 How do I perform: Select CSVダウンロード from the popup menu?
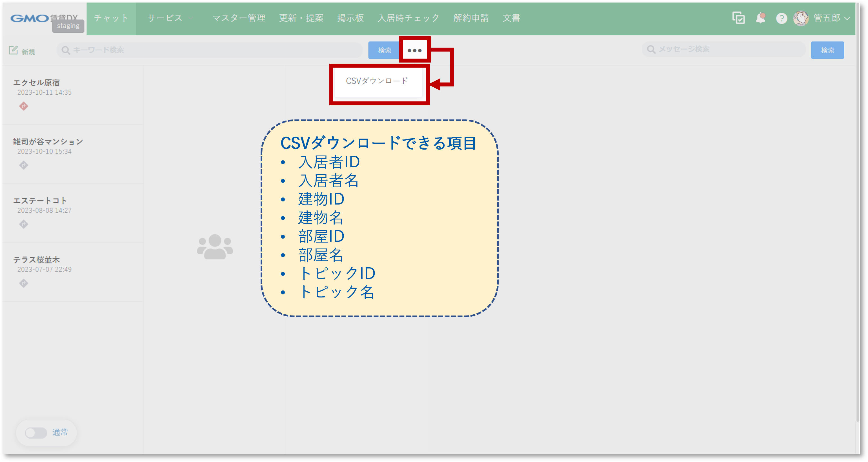click(x=378, y=81)
